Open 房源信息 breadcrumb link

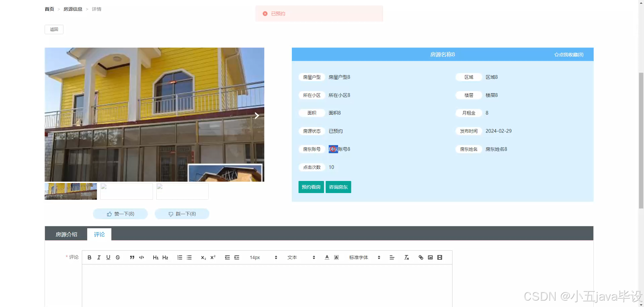(73, 9)
